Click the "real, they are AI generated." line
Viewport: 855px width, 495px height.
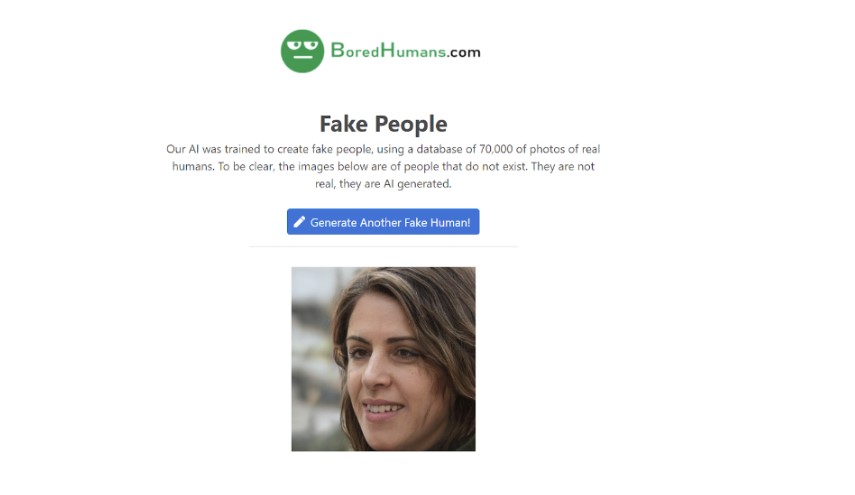click(383, 184)
